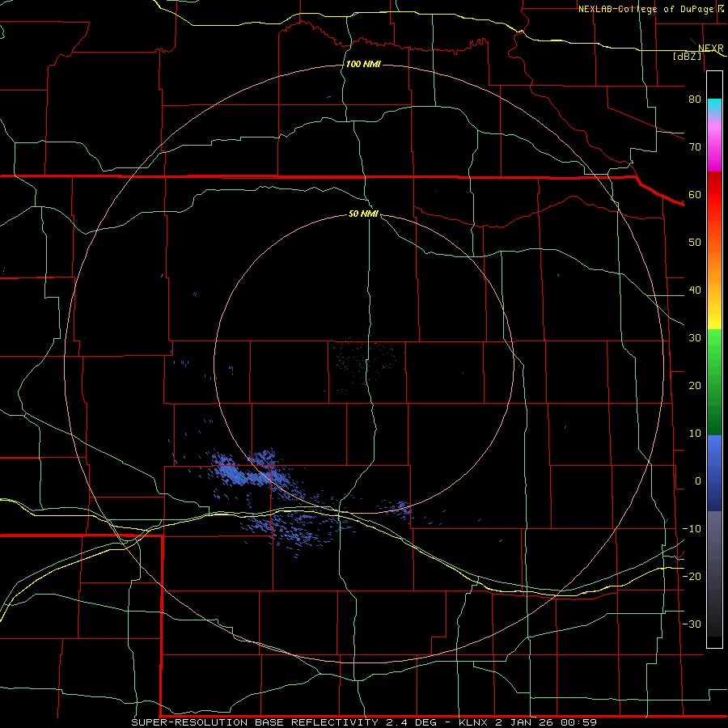Click the 40 value on the dBZ scale
This screenshot has width=728, height=728.
point(695,290)
